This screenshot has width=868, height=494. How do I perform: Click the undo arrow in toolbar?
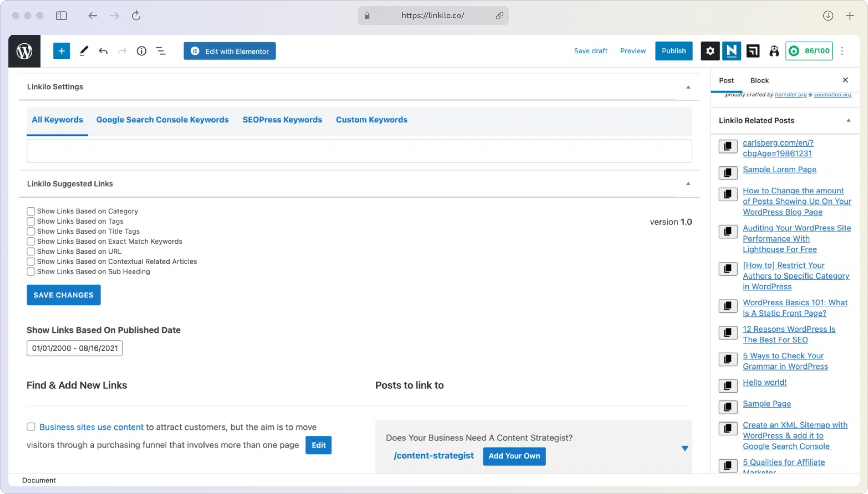click(x=103, y=51)
